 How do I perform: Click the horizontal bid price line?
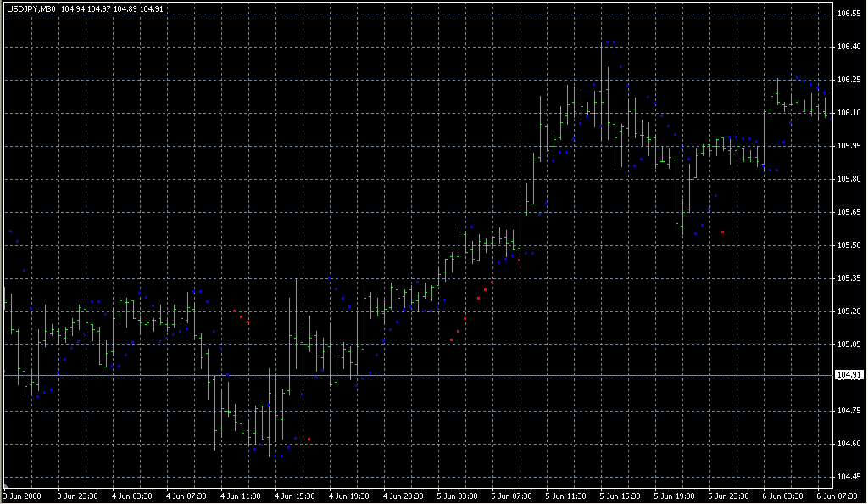424,375
